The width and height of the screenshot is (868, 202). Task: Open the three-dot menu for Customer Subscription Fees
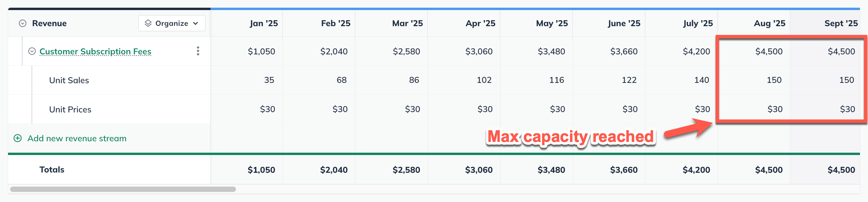click(x=198, y=51)
